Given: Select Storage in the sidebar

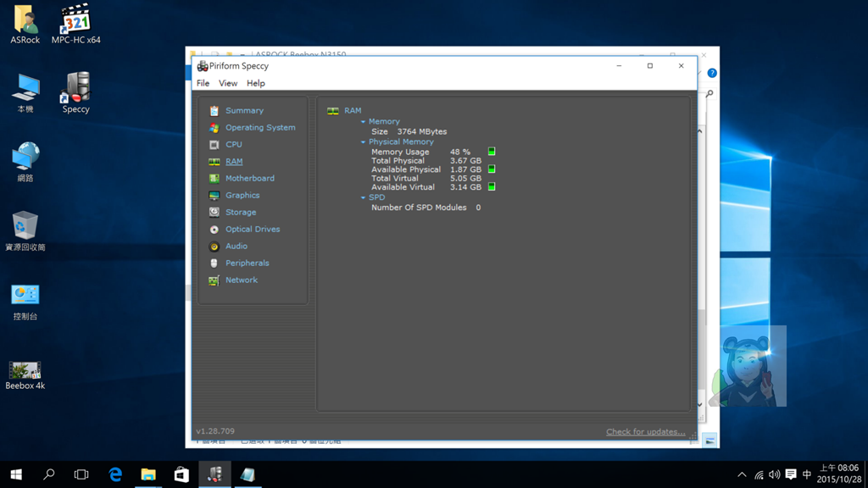Looking at the screenshot, I should [x=240, y=213].
